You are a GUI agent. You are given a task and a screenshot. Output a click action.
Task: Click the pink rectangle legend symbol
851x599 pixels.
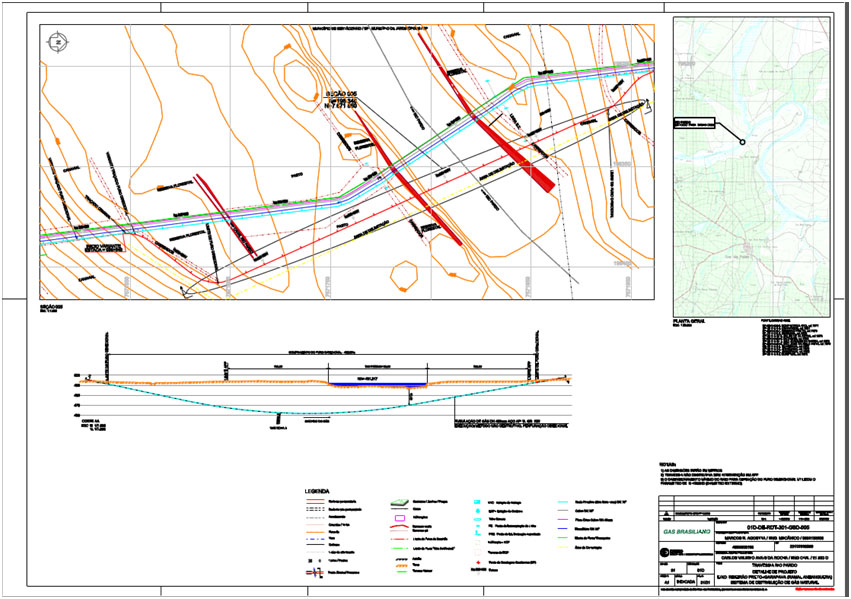(398, 517)
